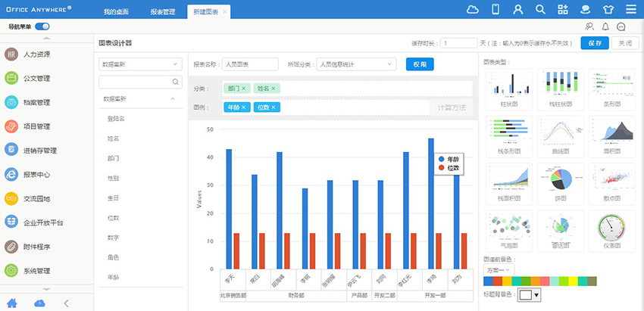Click the cloud icon in top bar
The width and height of the screenshot is (644, 311).
[x=473, y=10]
